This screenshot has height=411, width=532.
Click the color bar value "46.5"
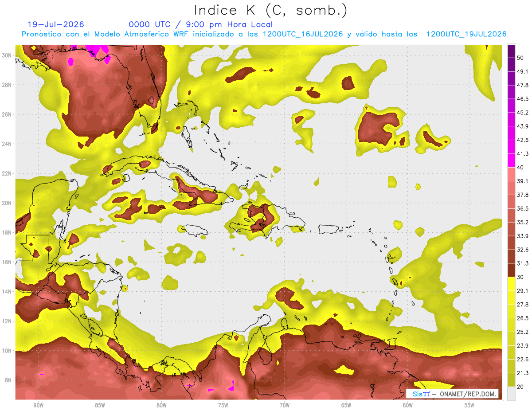pyautogui.click(x=523, y=99)
